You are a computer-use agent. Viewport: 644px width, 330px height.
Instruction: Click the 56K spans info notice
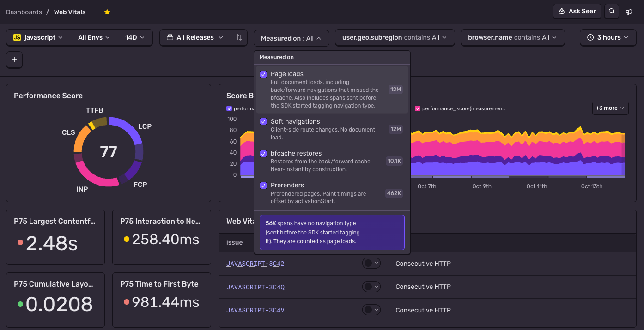coord(332,232)
